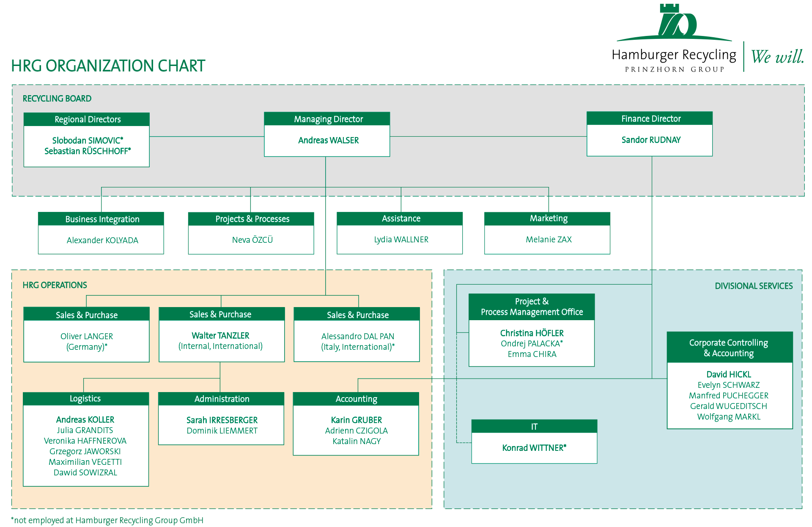Click the name Emma CHIRA
Viewport: 812px width, 527px height.
(532, 354)
